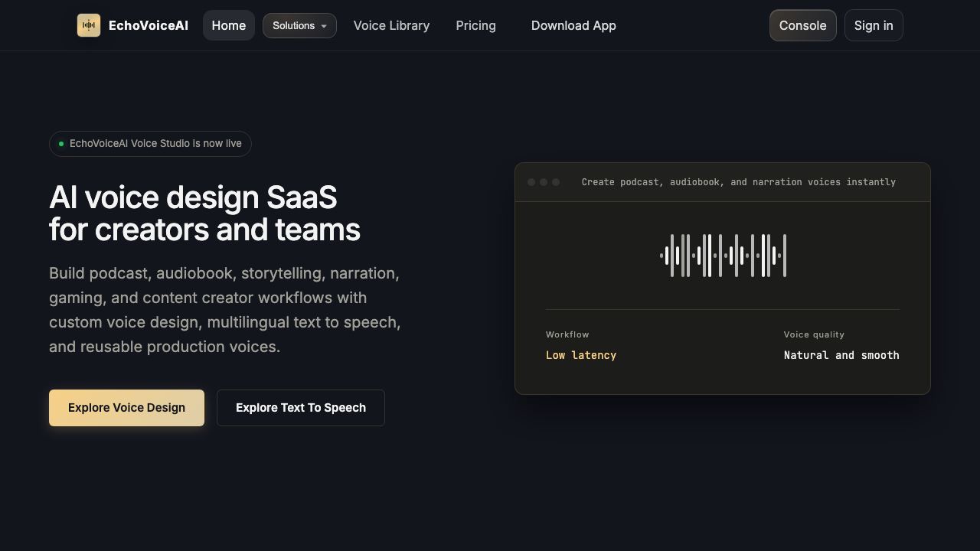The width and height of the screenshot is (980, 551).
Task: Open the Pricing page
Action: [x=475, y=25]
